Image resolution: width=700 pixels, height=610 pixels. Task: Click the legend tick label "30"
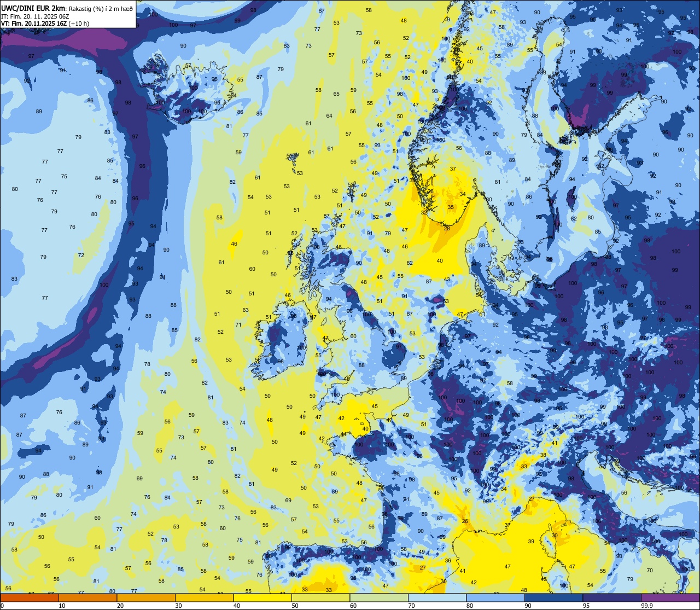[178, 606]
